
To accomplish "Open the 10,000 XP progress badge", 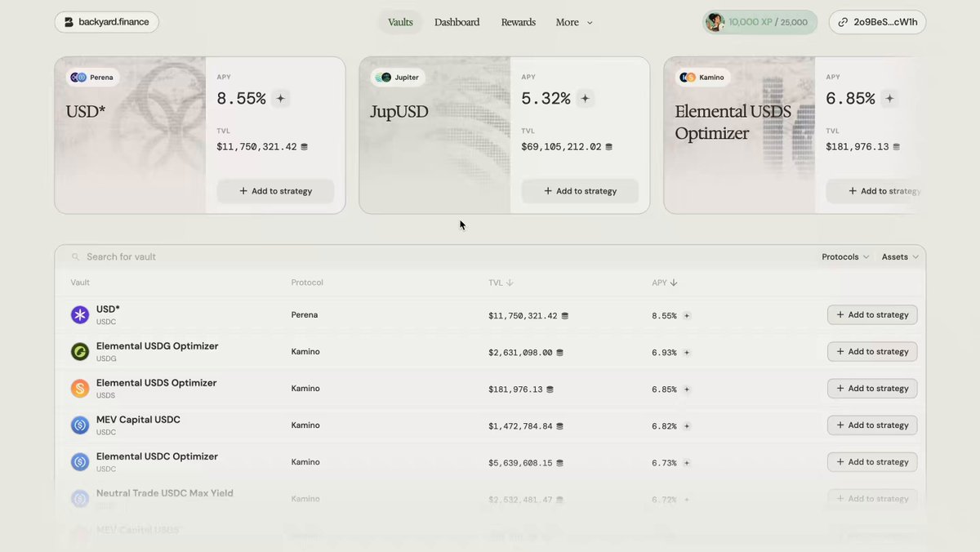I will (x=759, y=22).
